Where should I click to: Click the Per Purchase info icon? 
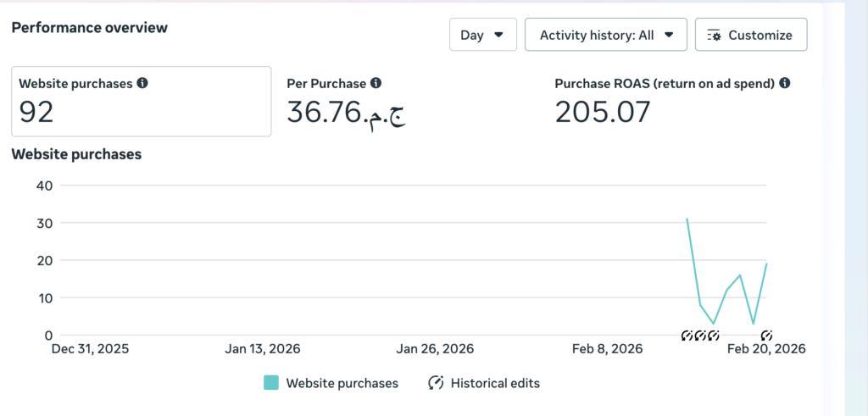(x=376, y=84)
